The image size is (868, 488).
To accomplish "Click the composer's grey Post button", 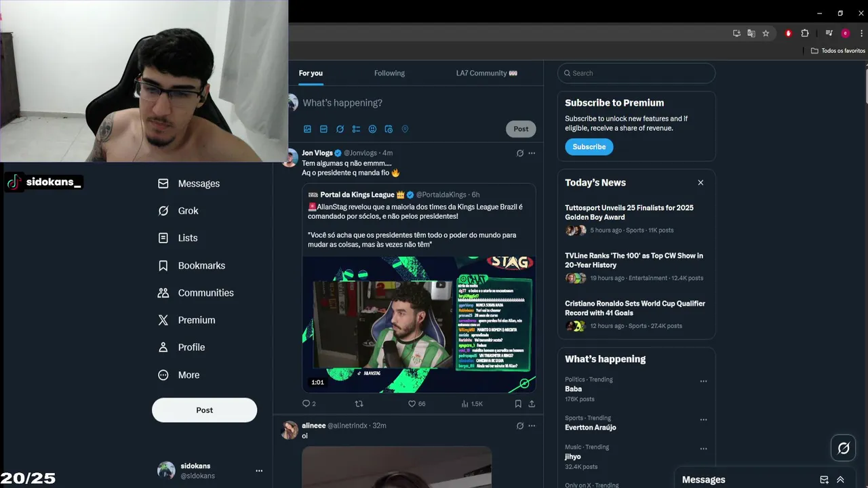I will 521,129.
